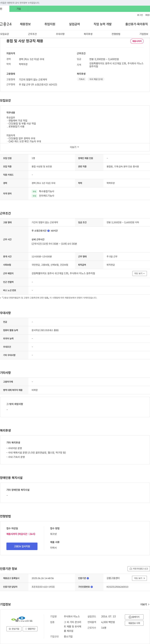The height and width of the screenshot is (644, 150).
Task: Click the 주 소정근로시간 help icon
Action: (x=48, y=231)
